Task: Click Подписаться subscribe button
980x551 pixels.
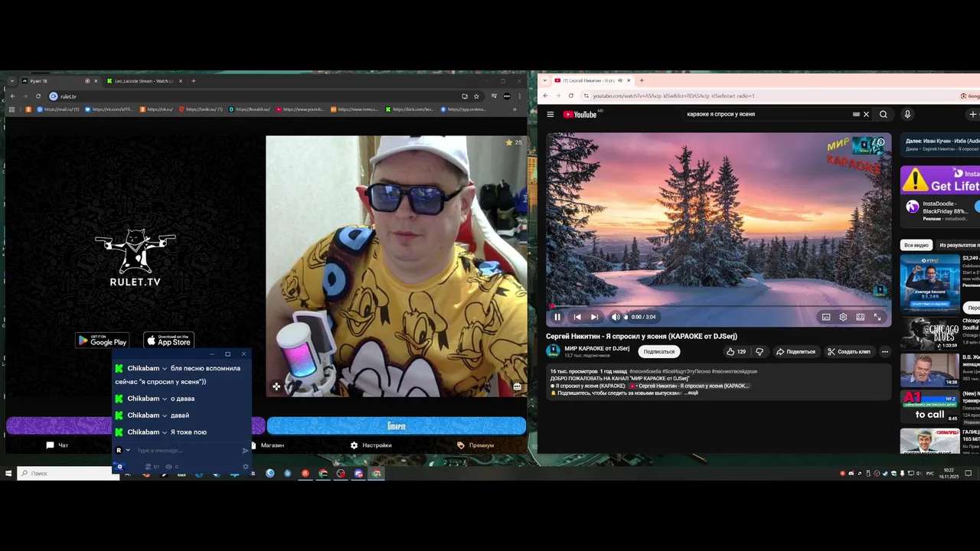Action: point(659,351)
